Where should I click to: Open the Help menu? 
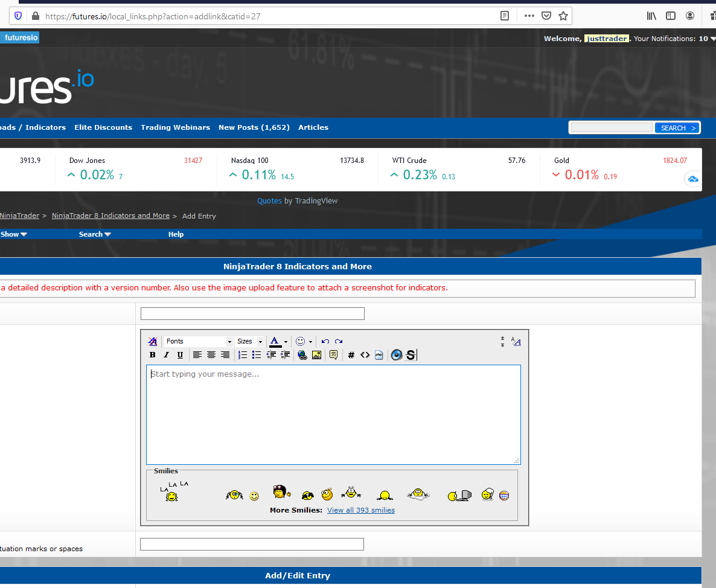pos(176,234)
